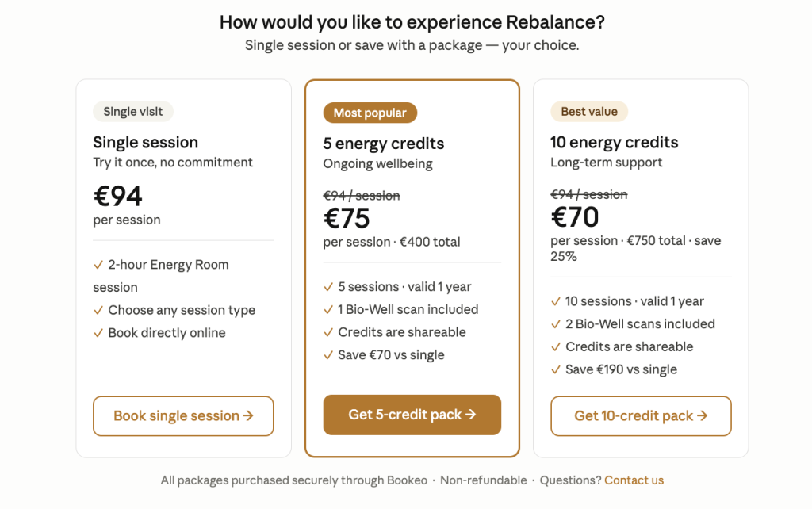
Task: Click checkmark beside Choose any session type
Action: (98, 310)
